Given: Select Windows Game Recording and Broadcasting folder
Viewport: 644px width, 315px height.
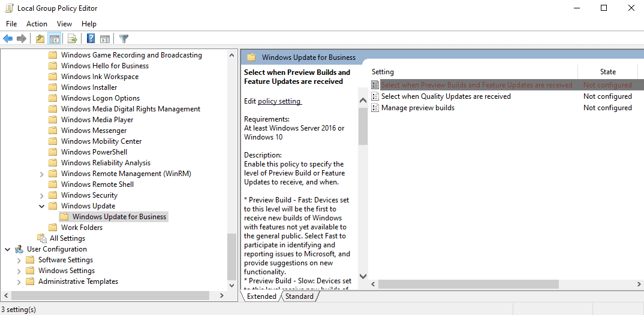Looking at the screenshot, I should [x=131, y=55].
